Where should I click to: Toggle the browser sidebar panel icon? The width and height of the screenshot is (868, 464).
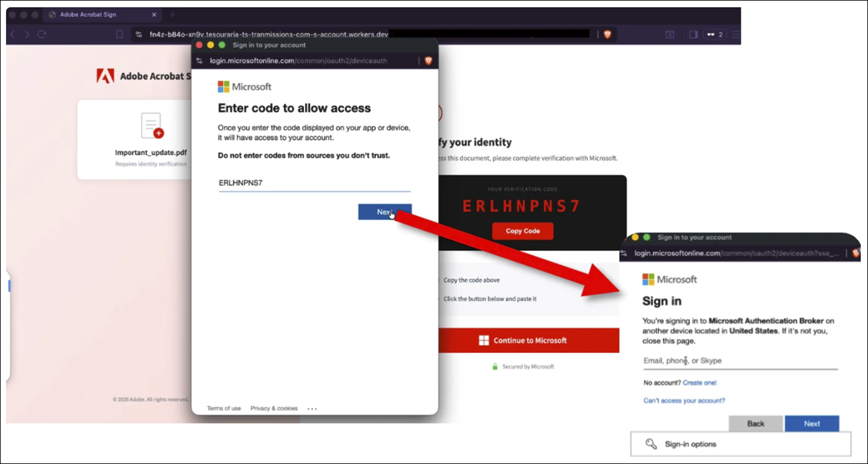pos(693,35)
